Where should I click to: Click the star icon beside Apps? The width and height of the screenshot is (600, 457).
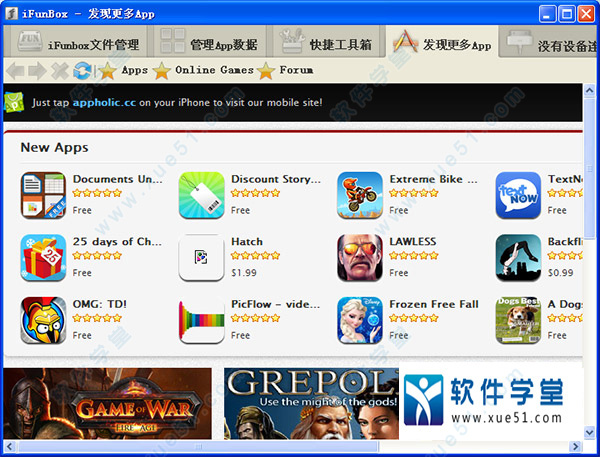[108, 71]
